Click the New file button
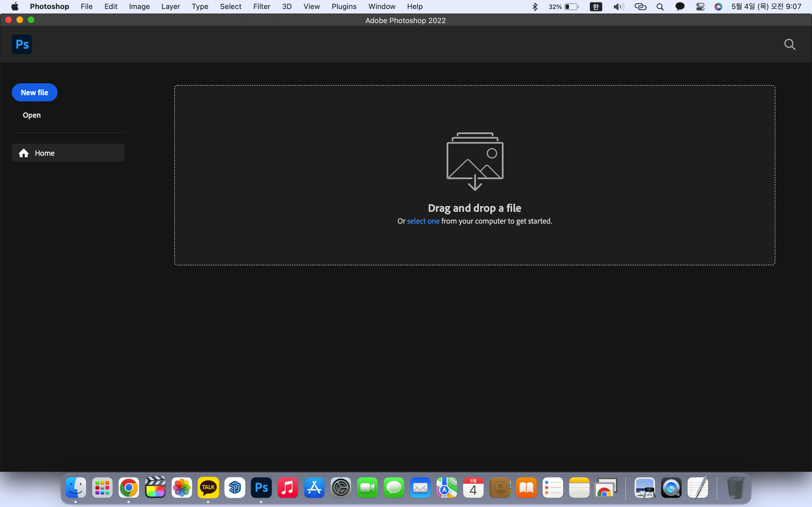812x507 pixels. coord(35,93)
